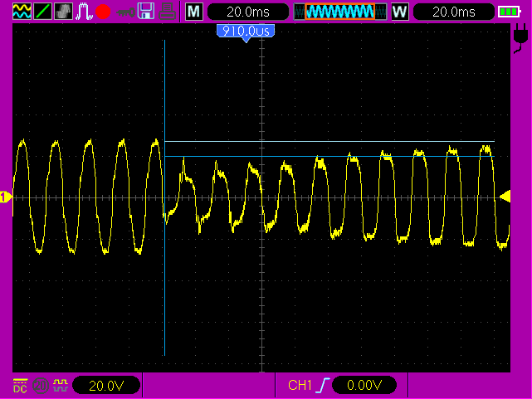
Task: Click the 0.00V trigger level value
Action: pyautogui.click(x=364, y=386)
